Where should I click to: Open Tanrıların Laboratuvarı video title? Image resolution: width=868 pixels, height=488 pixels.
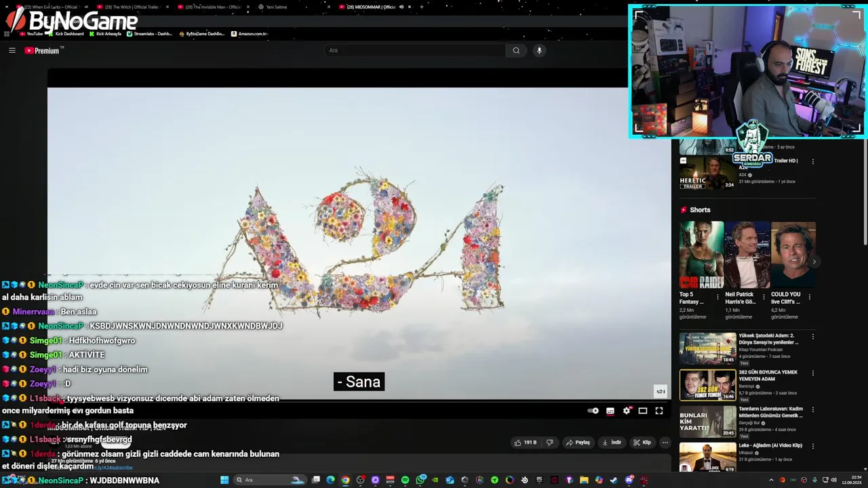(770, 412)
